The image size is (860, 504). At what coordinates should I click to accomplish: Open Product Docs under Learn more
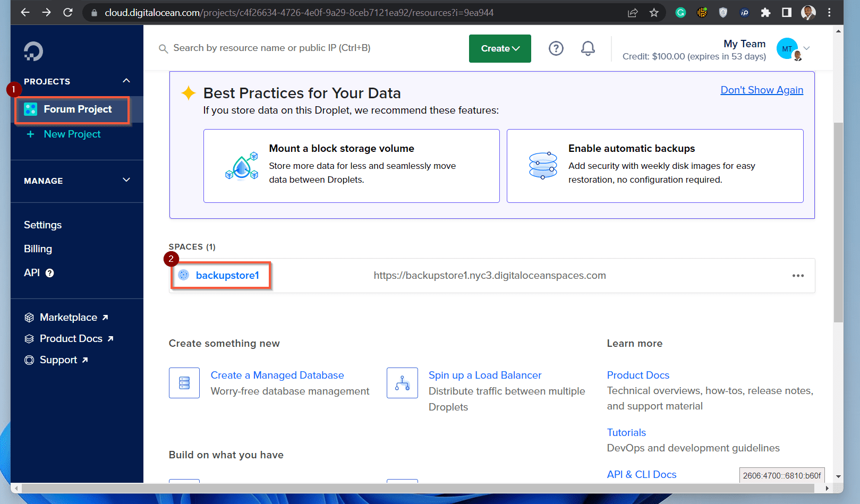[638, 375]
